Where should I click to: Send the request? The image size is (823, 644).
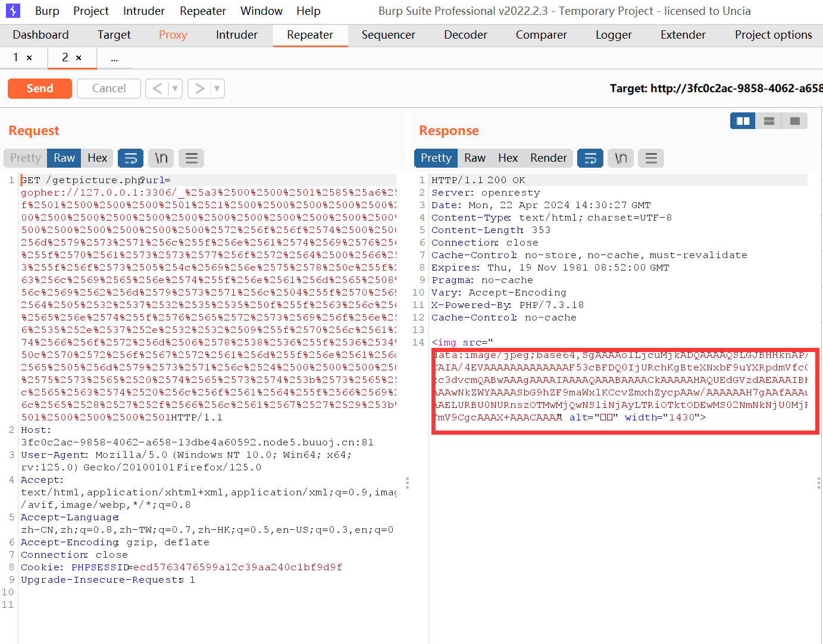point(40,89)
